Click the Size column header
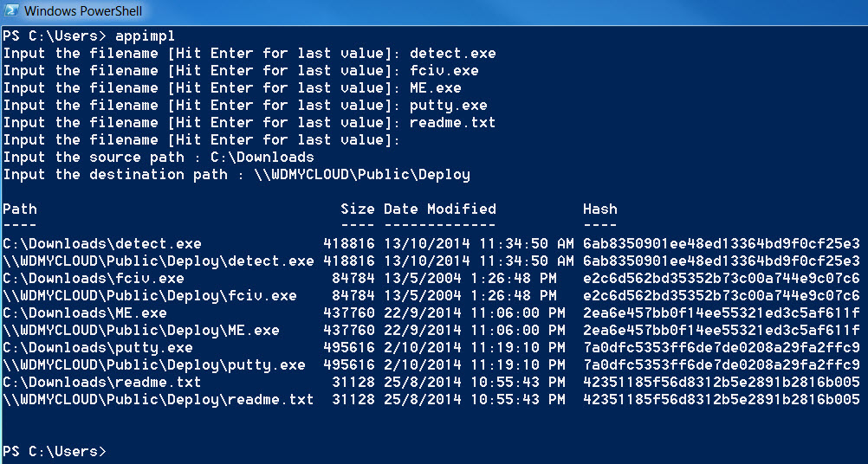The width and height of the screenshot is (868, 464). [x=358, y=209]
